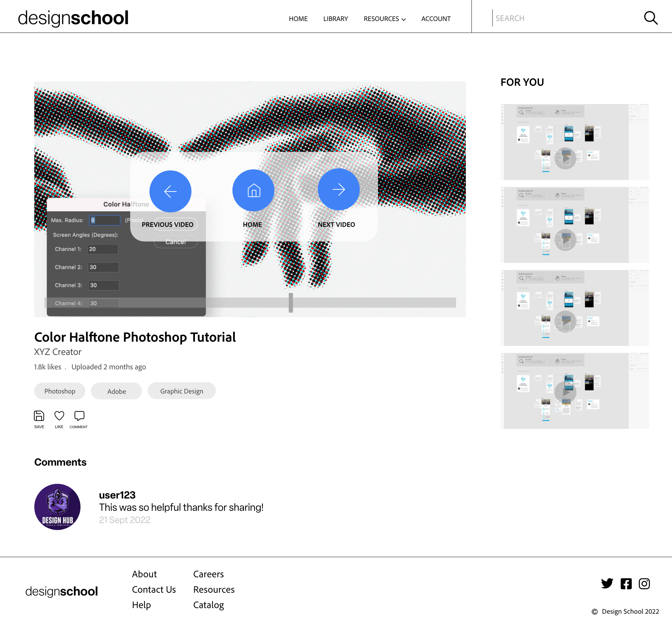Viewport: 672px width, 620px height.
Task: Select the Graphic Design tag
Action: [x=182, y=391]
